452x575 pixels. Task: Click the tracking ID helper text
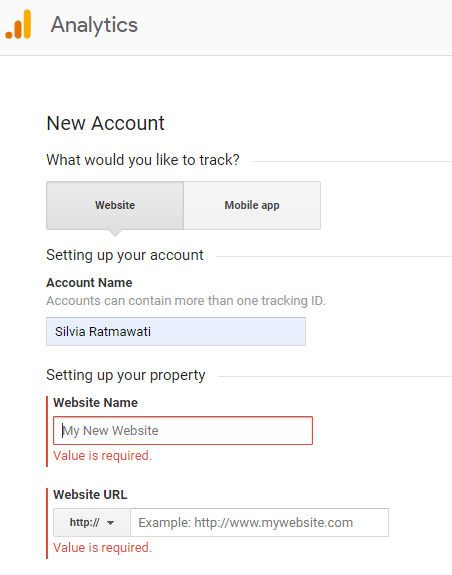186,301
